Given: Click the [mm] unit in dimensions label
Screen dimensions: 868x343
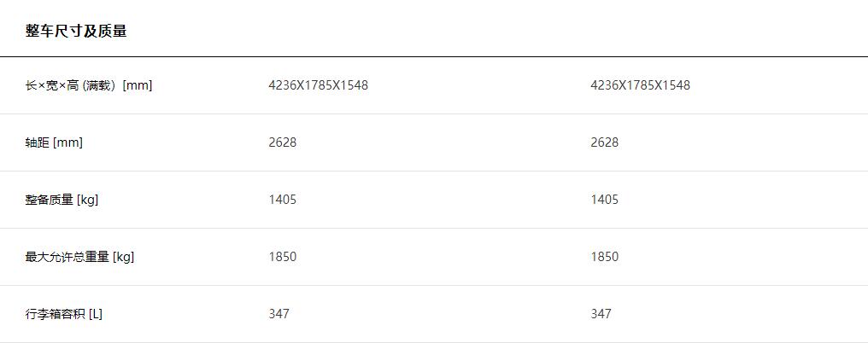Looking at the screenshot, I should coord(138,85).
